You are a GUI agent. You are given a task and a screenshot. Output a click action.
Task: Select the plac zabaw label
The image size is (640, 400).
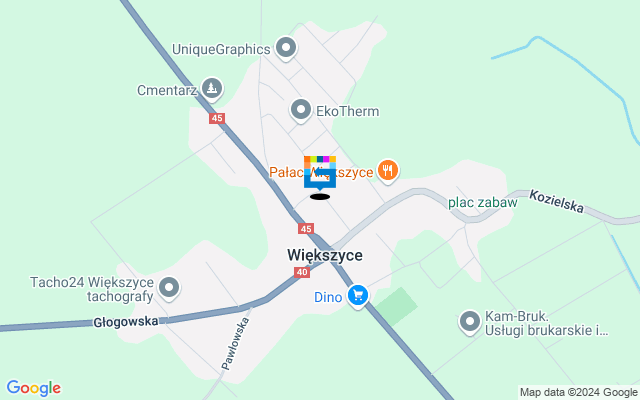pyautogui.click(x=483, y=202)
